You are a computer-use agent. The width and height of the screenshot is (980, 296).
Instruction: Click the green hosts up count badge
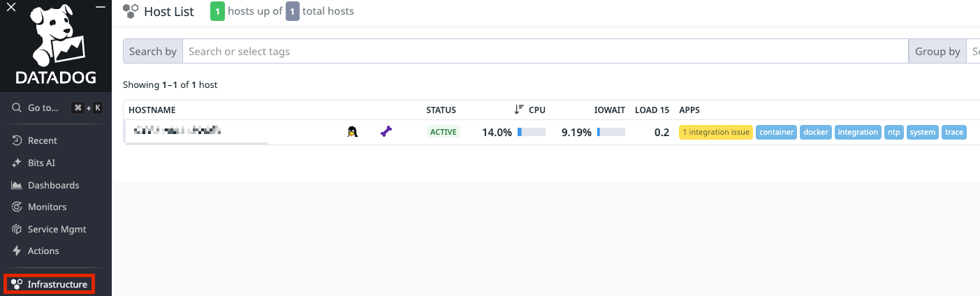[x=217, y=11]
